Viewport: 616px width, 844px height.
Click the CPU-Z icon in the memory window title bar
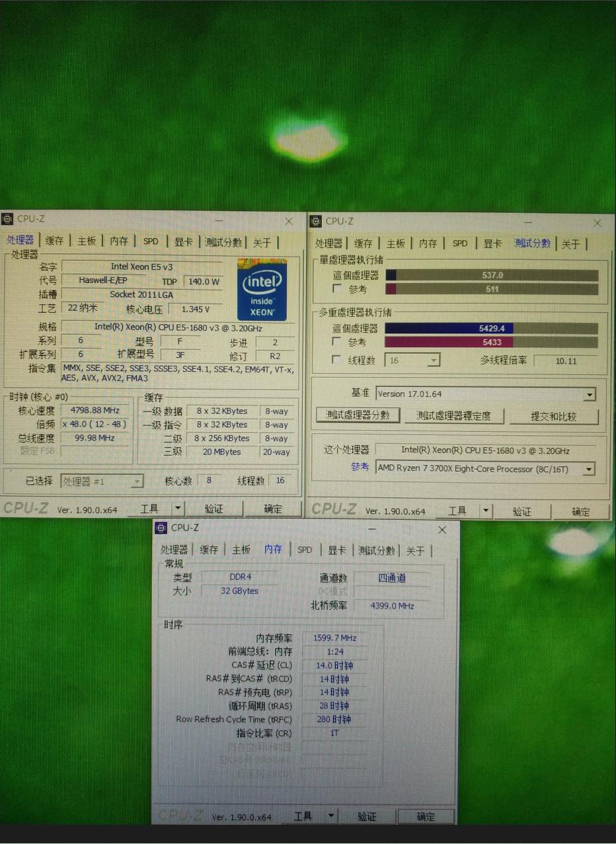pos(161,528)
